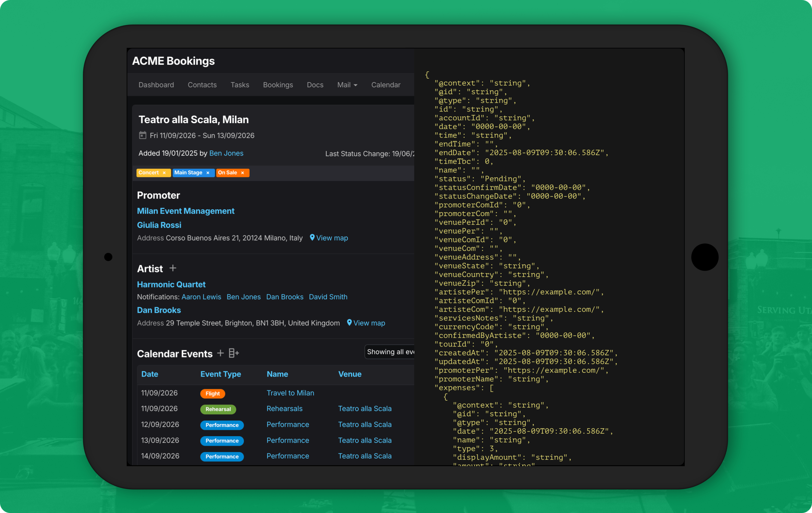Click the calendar icon beside the event dates
Image resolution: width=812 pixels, height=513 pixels.
[143, 135]
